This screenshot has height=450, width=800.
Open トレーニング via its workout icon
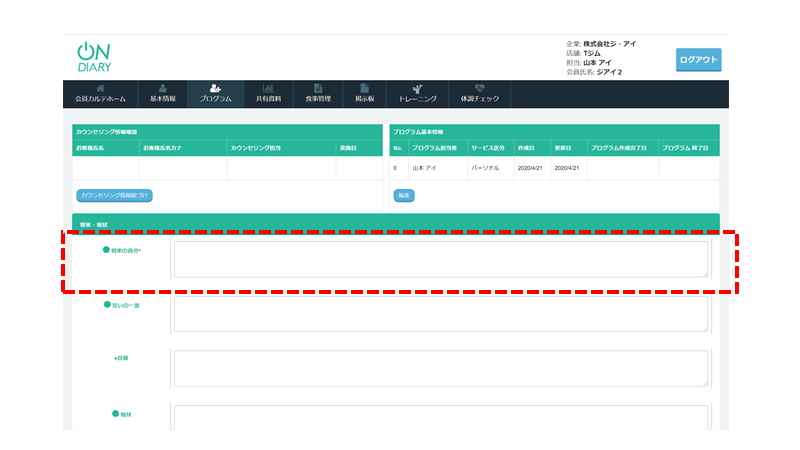pyautogui.click(x=417, y=88)
